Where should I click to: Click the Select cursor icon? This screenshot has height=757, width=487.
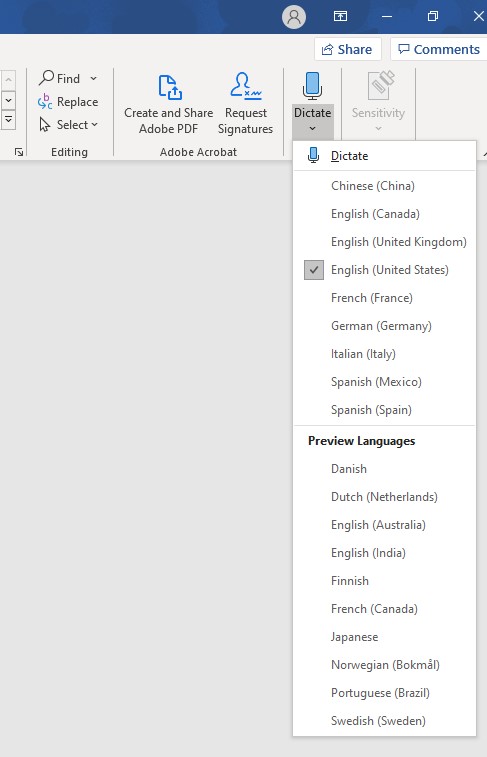(45, 125)
